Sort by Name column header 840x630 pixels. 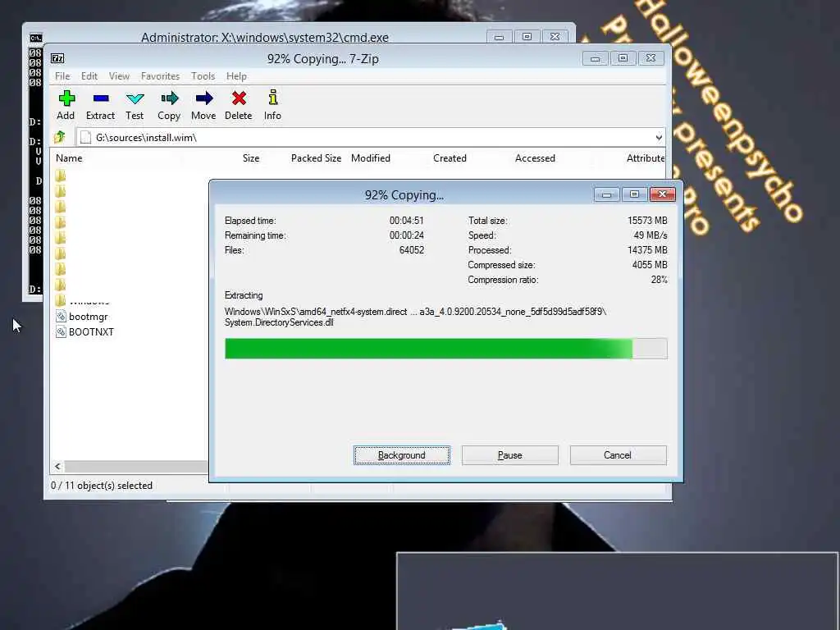coord(69,158)
